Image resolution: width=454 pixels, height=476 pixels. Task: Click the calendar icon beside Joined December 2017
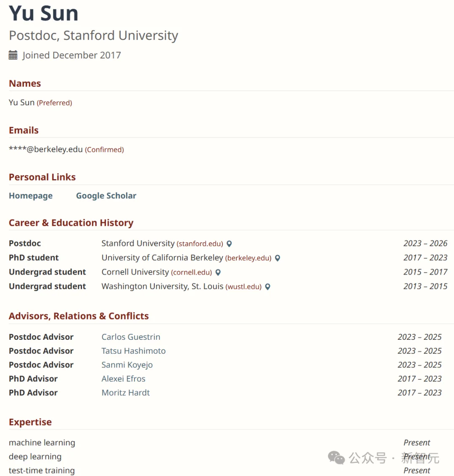click(x=13, y=55)
